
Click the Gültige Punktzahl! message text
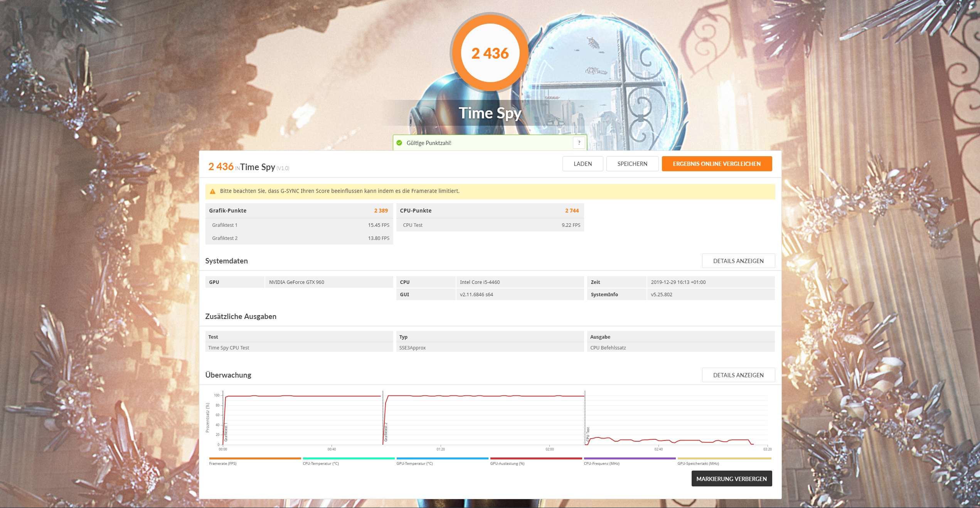coord(429,143)
